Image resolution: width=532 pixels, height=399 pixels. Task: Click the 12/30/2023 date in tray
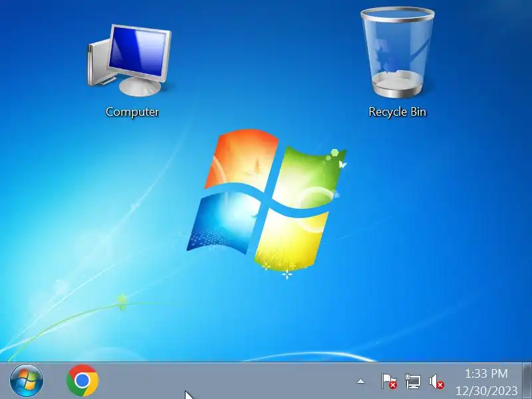point(486,390)
